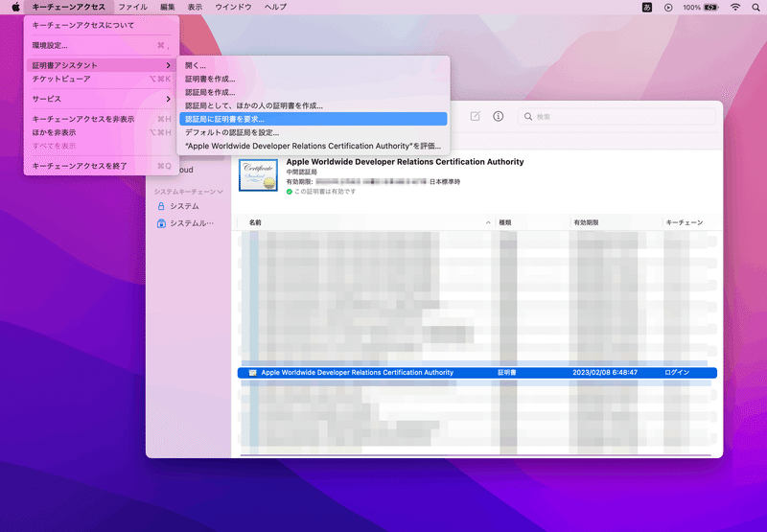Open the 表示 menu
Viewport: 767px width, 532px height.
(195, 7)
